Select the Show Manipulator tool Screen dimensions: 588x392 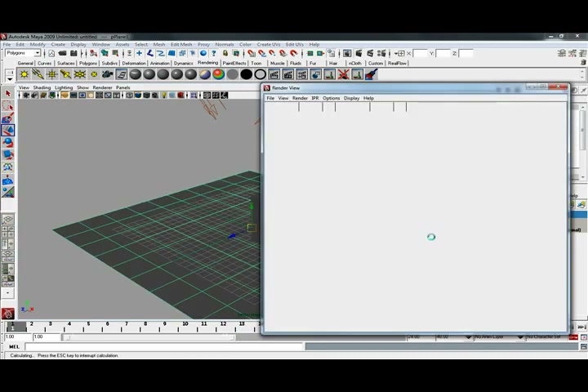(x=8, y=192)
